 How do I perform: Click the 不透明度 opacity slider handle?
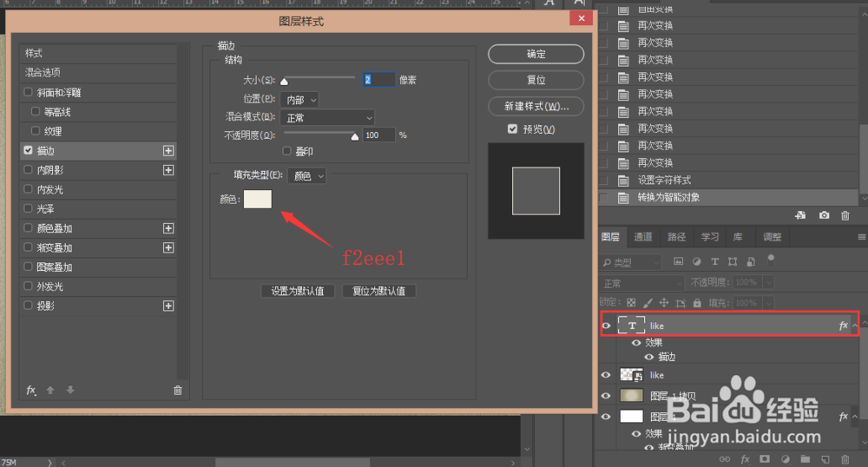tap(355, 136)
